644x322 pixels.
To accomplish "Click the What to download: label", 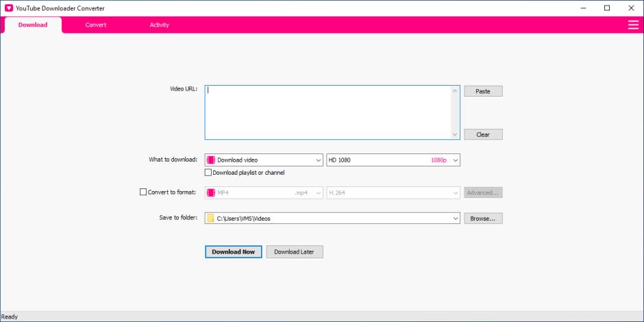I will (x=173, y=160).
